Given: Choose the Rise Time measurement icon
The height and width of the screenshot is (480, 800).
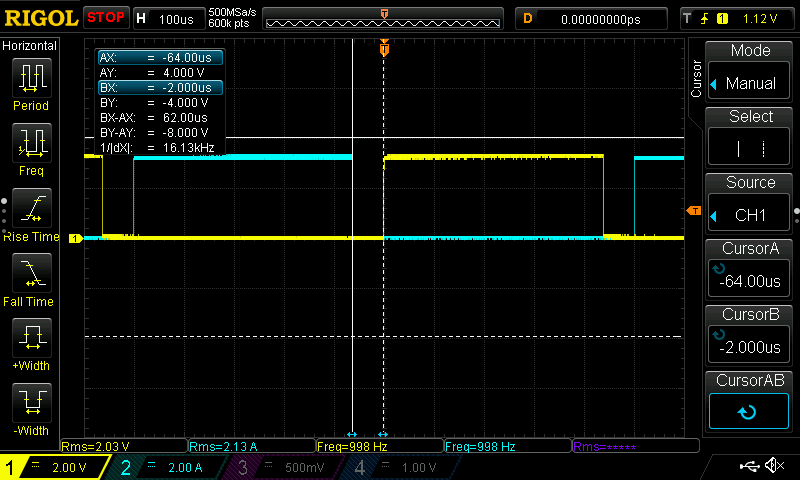Looking at the screenshot, I should [32, 208].
